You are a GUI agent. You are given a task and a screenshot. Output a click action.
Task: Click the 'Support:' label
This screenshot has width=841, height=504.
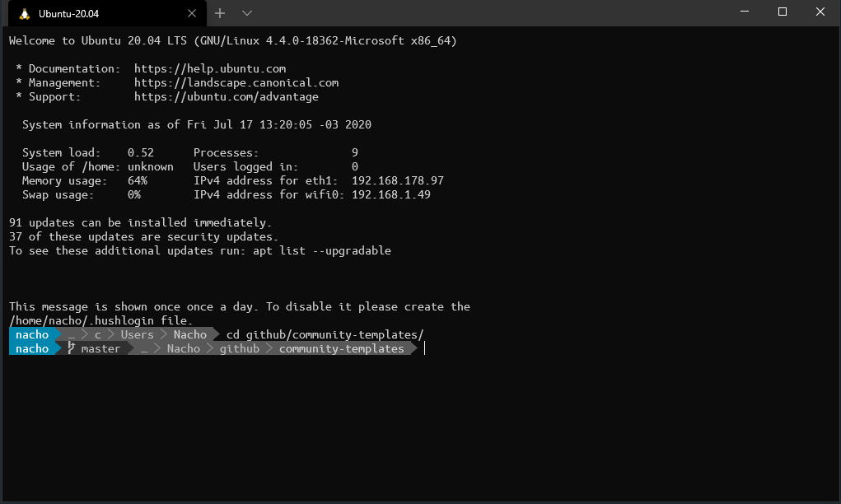pyautogui.click(x=54, y=96)
